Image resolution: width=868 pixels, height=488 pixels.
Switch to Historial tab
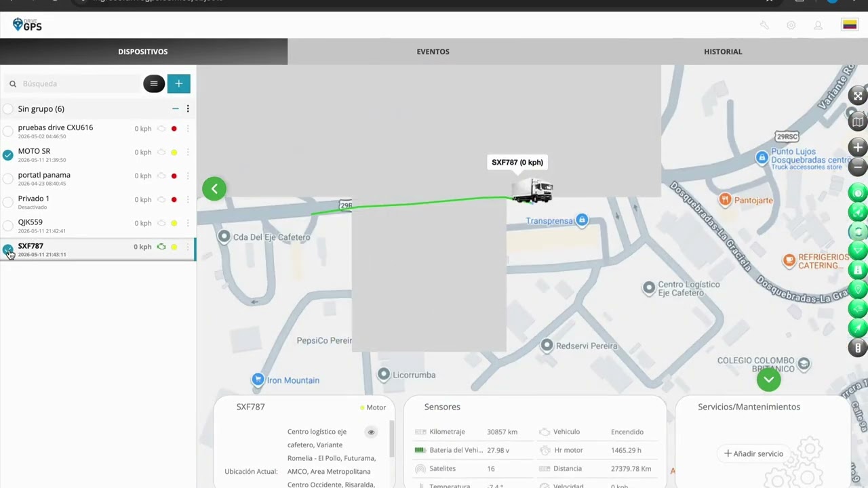(x=723, y=52)
